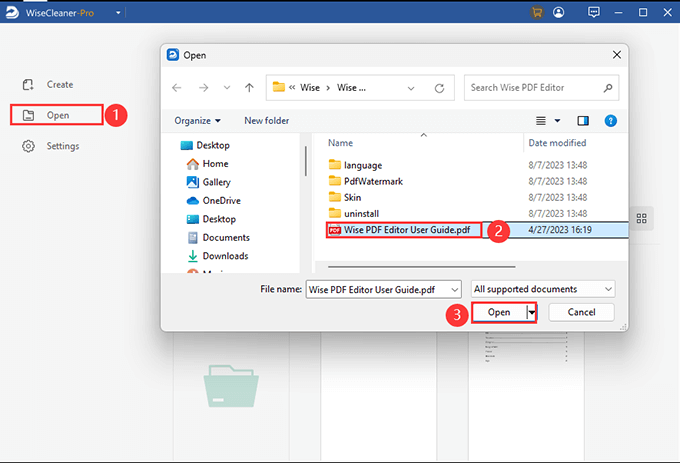Expand recent locations chevron

coord(226,88)
